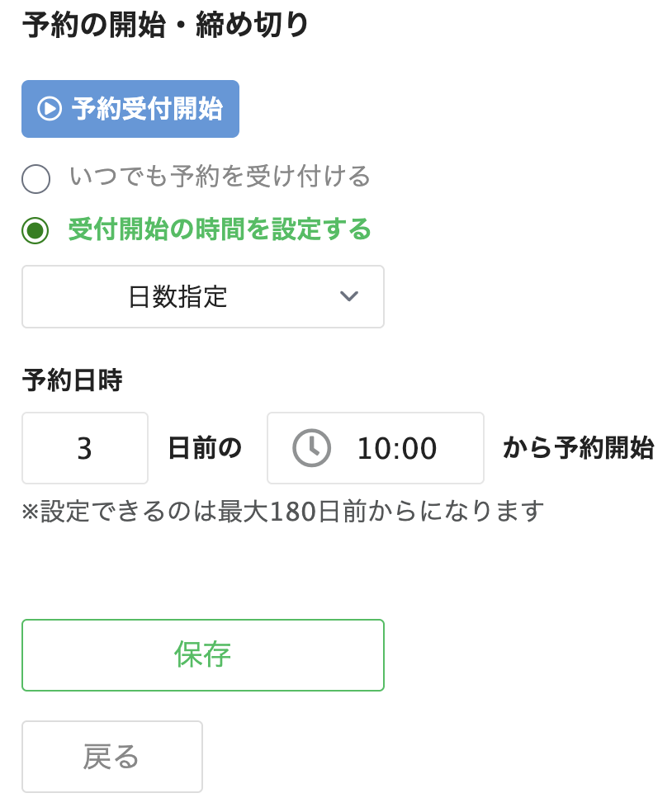Select the 受付開始の時間を設定する radio button
The width and height of the screenshot is (672, 812).
[x=35, y=230]
